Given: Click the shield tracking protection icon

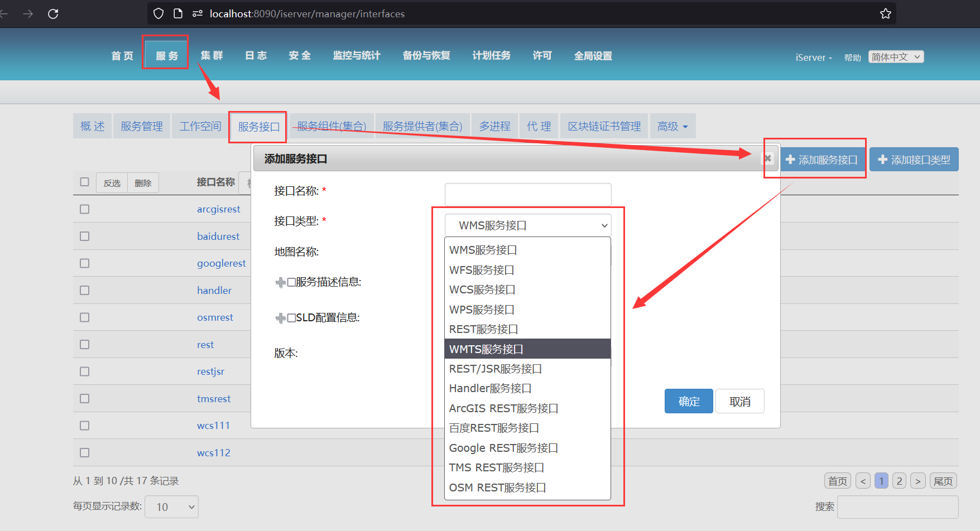Looking at the screenshot, I should (x=158, y=14).
